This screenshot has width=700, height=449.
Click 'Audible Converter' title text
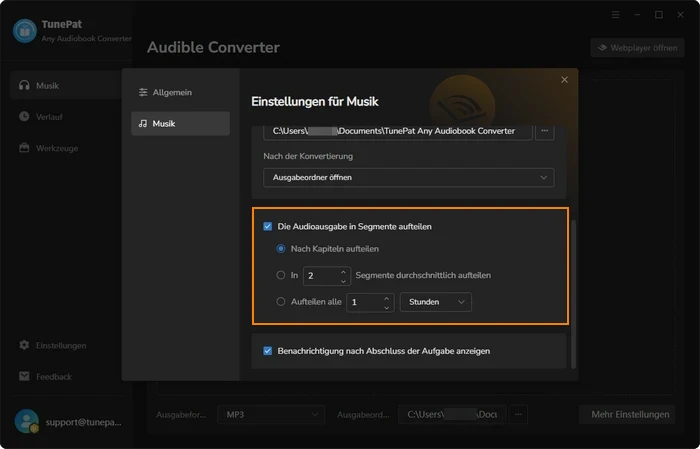[213, 47]
